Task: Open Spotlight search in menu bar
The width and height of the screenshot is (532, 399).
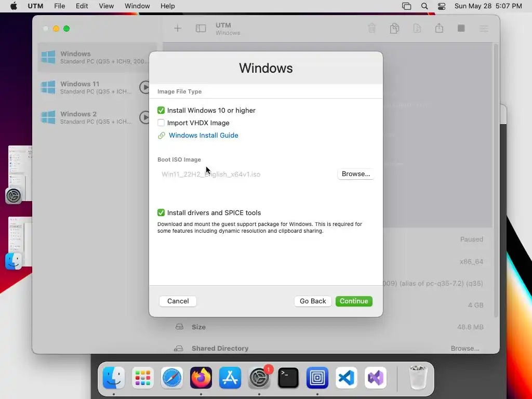Action: (424, 6)
